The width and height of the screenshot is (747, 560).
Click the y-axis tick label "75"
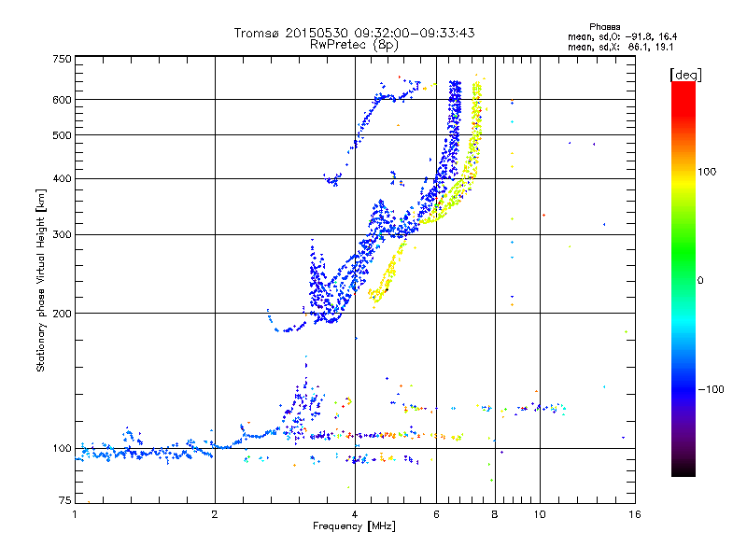65,500
